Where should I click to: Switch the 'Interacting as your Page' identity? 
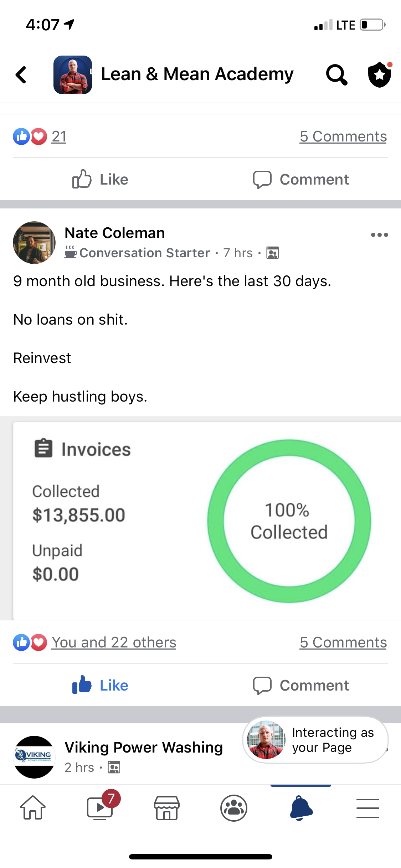click(x=315, y=740)
